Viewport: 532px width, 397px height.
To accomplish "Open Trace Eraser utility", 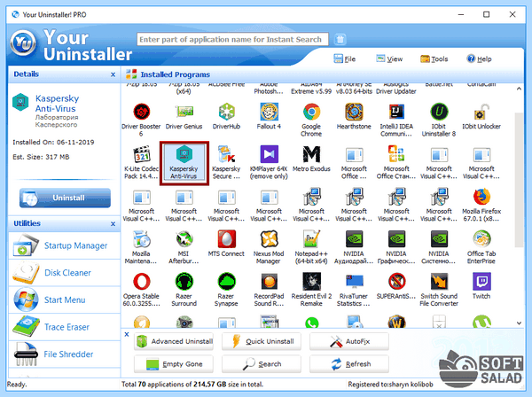I will (x=65, y=327).
